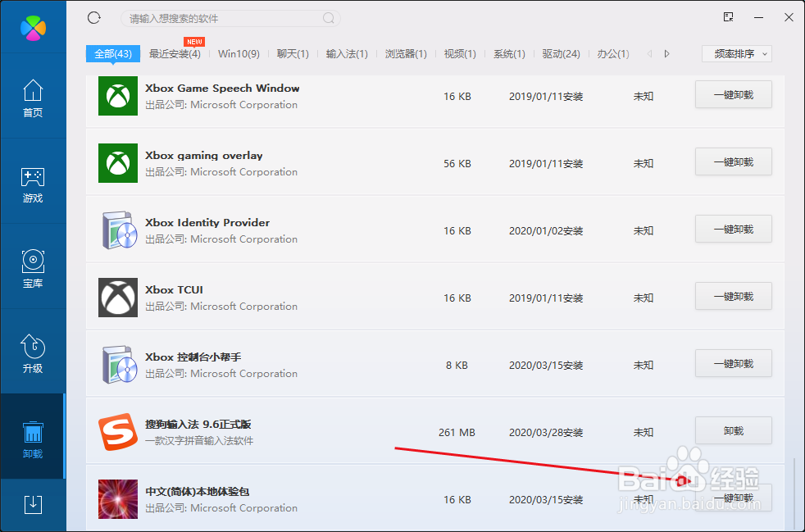Switch to the 系统(1) tab
Image resolution: width=805 pixels, height=532 pixels.
pos(509,53)
